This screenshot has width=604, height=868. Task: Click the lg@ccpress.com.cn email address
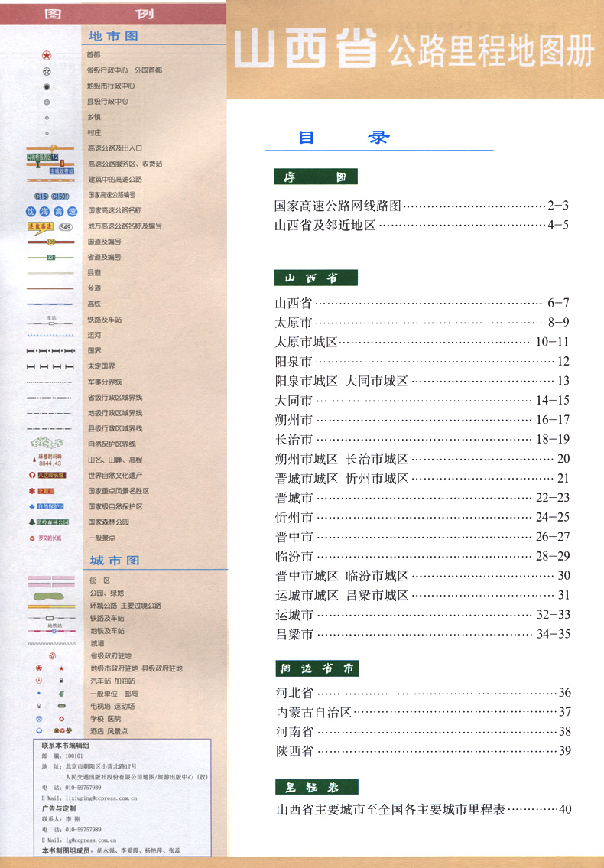pos(91,840)
